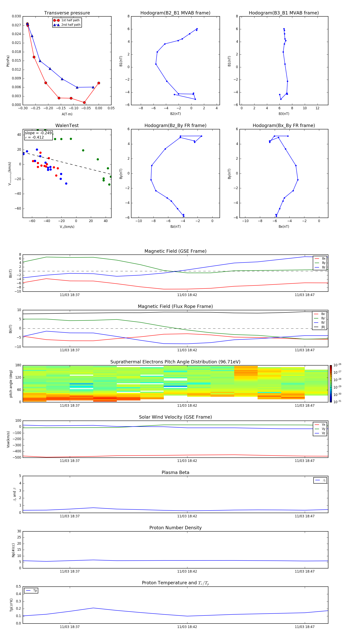
Task: Click the 10^-26 color bar tick label
Action: point(337,365)
